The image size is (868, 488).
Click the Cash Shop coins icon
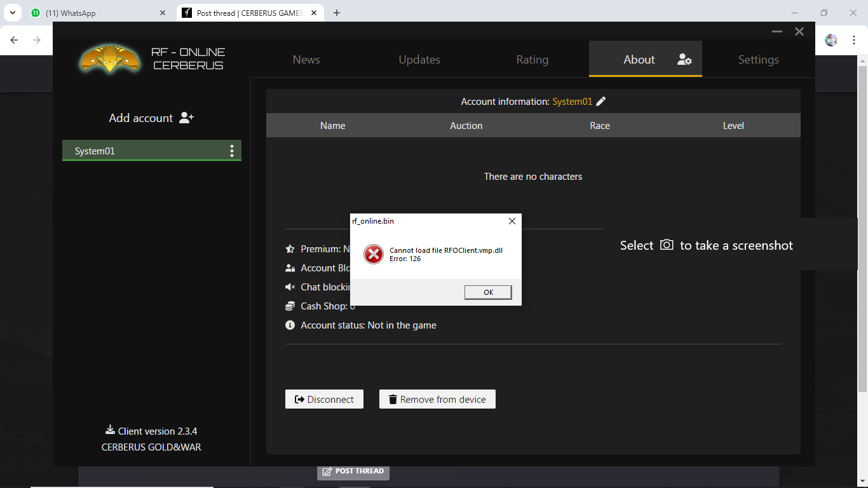[290, 306]
